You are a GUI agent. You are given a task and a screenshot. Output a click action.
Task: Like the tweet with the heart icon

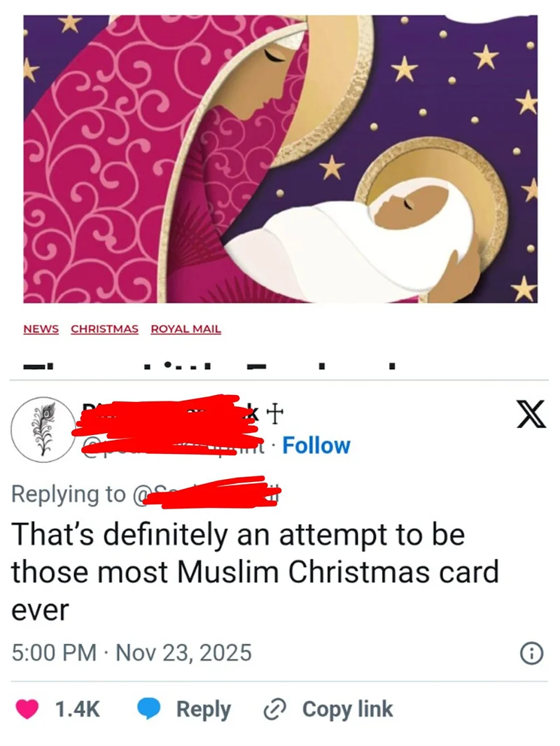(27, 709)
